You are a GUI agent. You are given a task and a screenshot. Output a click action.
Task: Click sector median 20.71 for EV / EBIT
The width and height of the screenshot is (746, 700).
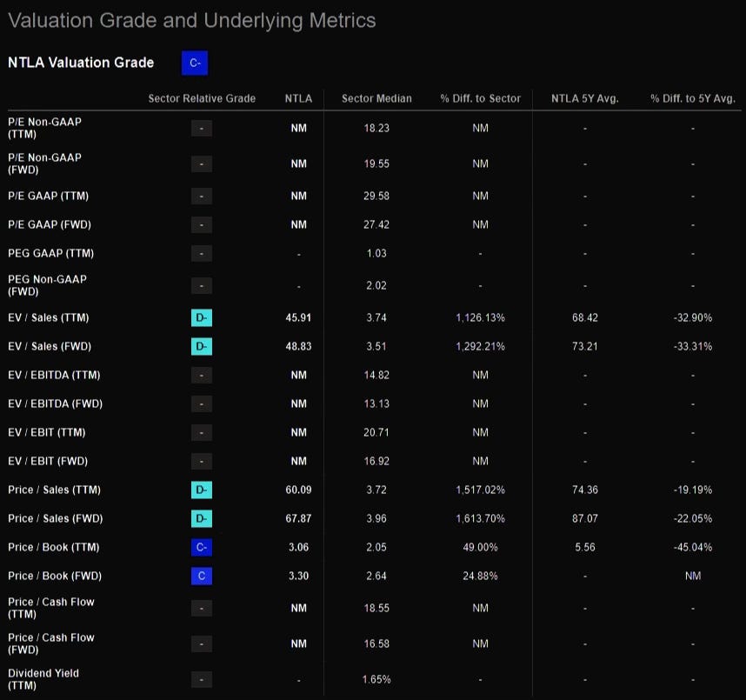[x=376, y=432]
